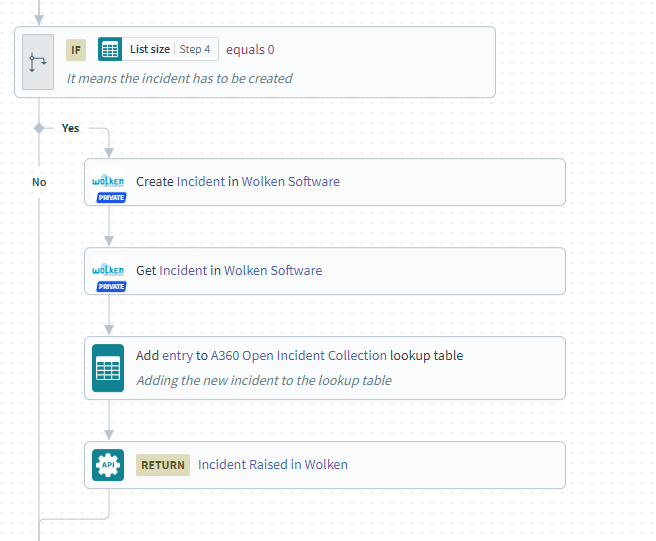The image size is (656, 541).
Task: Open 'Incident Raised in Wolken' response link
Action: tap(273, 464)
